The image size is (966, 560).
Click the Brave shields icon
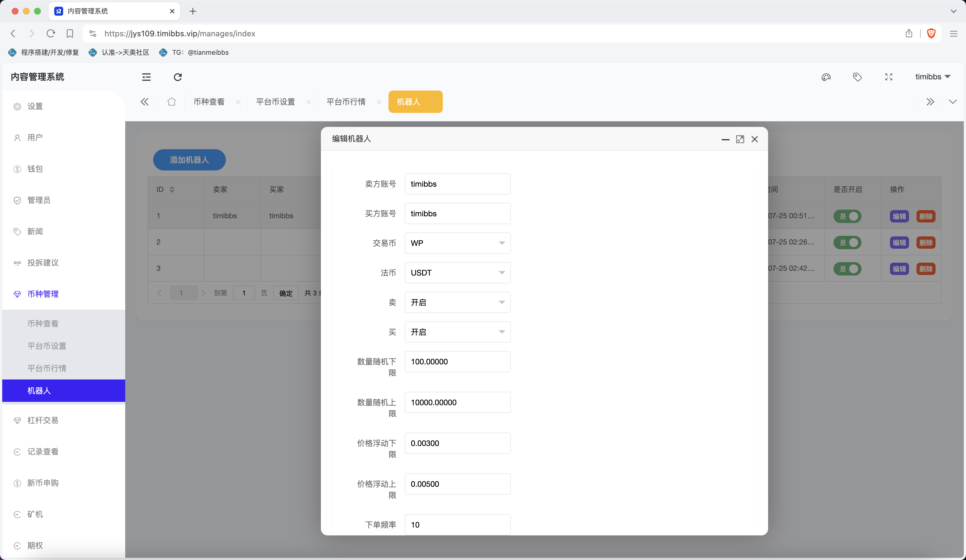(931, 33)
